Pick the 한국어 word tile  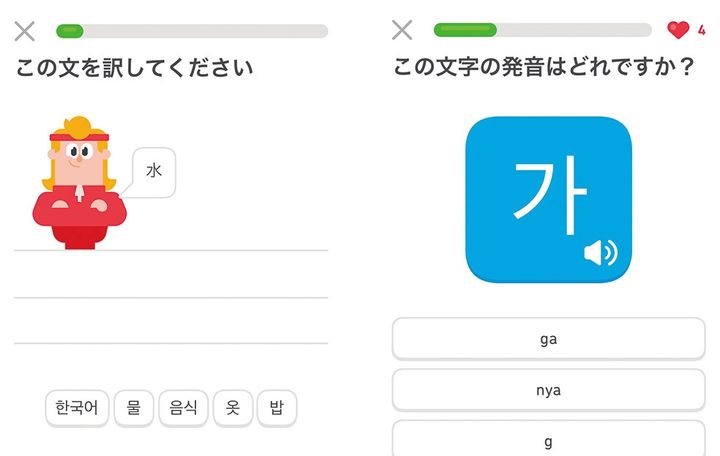(x=77, y=408)
